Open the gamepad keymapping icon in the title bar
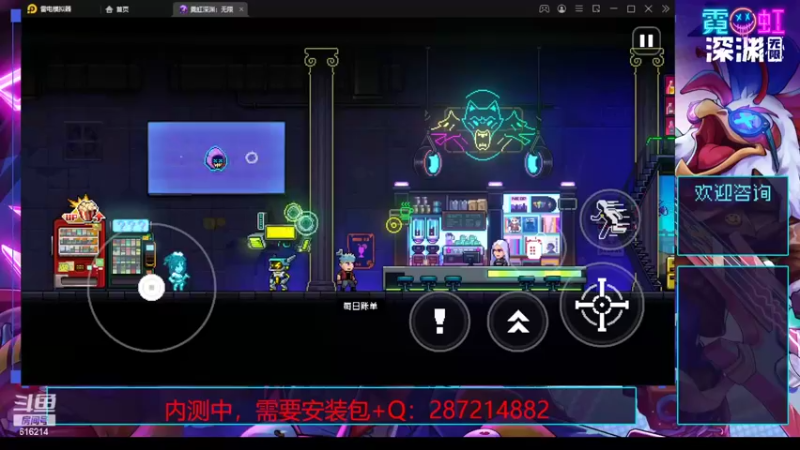The height and width of the screenshot is (450, 800). pos(544,9)
